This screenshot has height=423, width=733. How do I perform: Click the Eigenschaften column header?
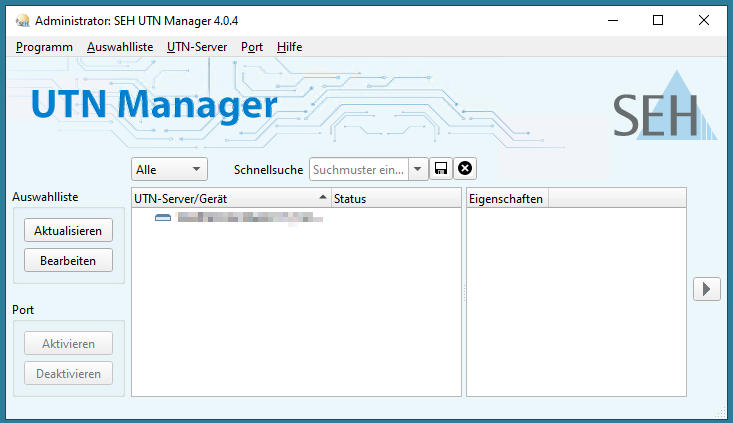point(507,198)
